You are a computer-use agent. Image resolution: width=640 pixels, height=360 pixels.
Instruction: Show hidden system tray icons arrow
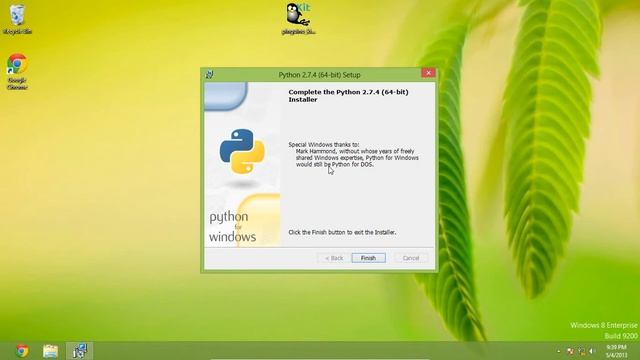559,351
